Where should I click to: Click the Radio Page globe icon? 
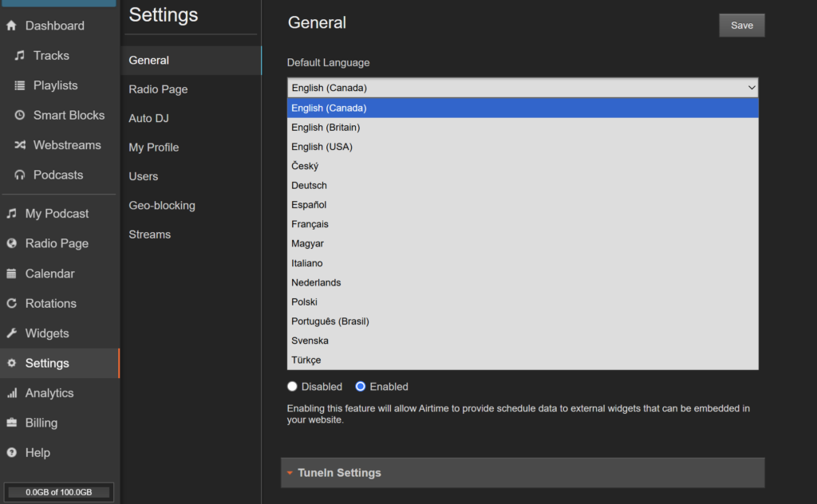click(x=11, y=243)
